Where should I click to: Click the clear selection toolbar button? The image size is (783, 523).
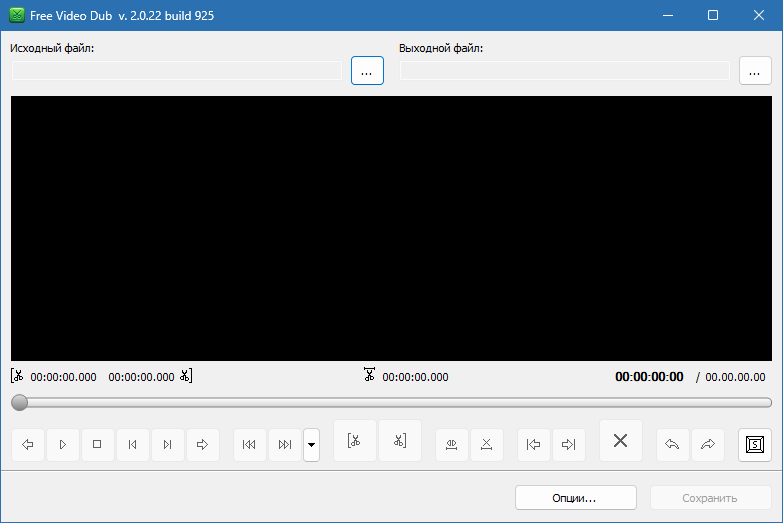[486, 444]
